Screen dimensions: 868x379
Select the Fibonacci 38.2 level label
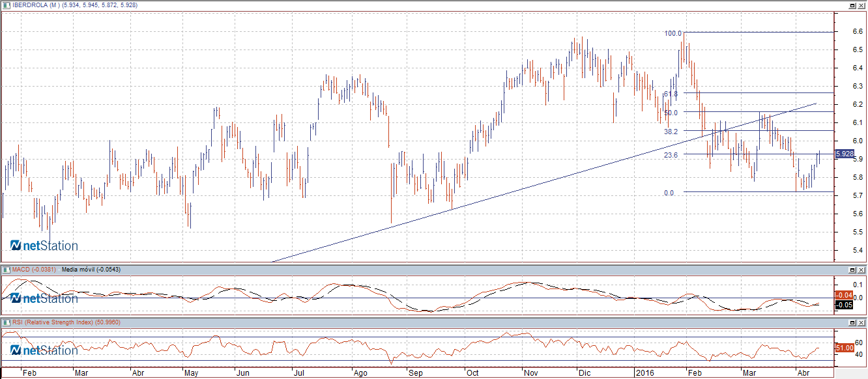point(671,131)
